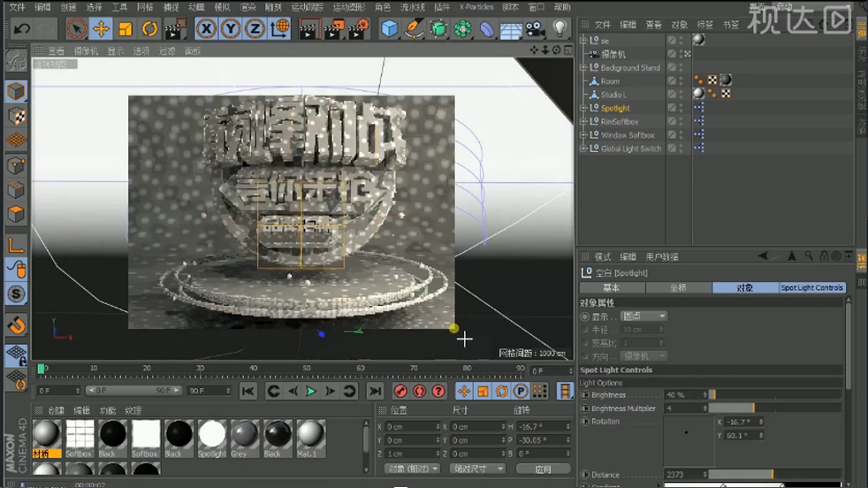The width and height of the screenshot is (868, 488).
Task: Select the live selection arrow tool
Action: click(x=76, y=28)
